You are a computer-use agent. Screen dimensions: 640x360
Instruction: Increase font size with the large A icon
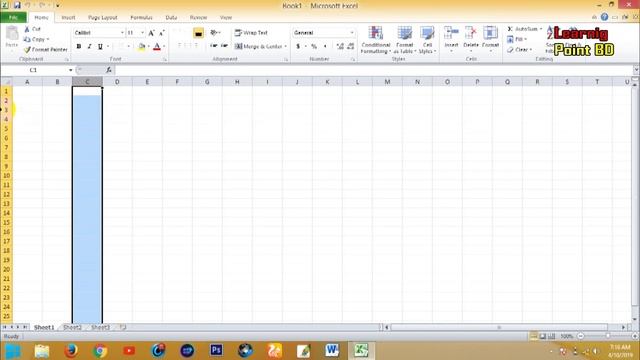coord(151,33)
